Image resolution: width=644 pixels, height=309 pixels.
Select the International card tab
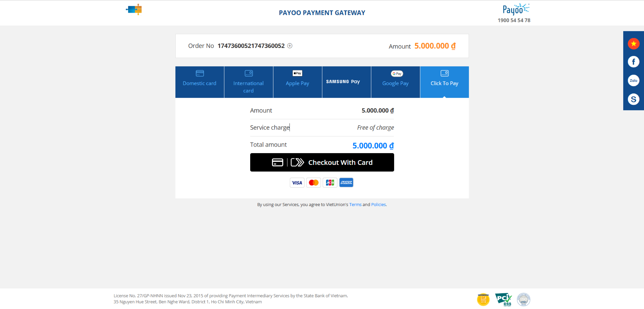point(248,82)
